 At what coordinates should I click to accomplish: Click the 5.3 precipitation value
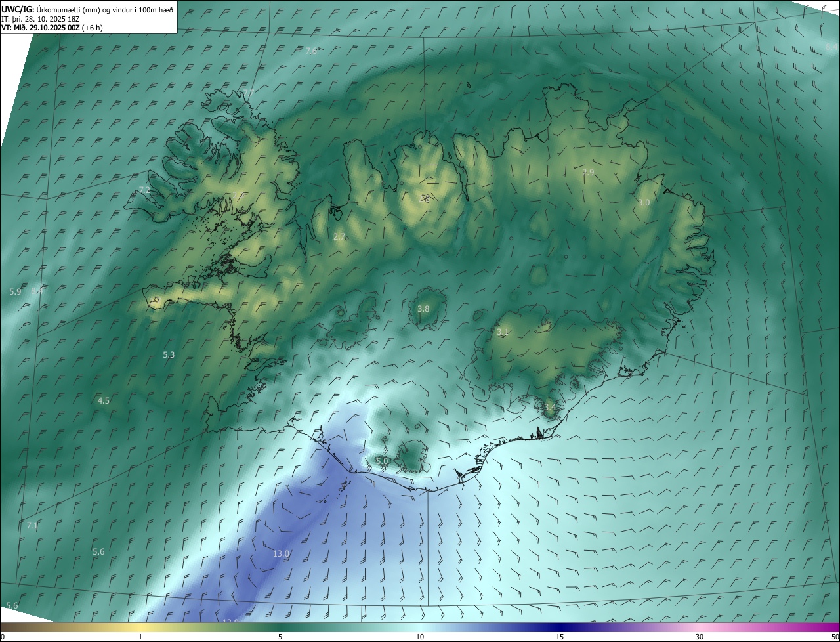coord(169,354)
